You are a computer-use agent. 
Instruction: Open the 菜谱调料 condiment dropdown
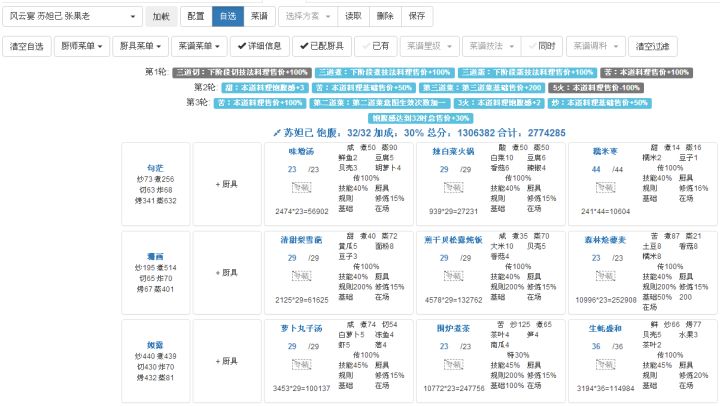pos(596,46)
